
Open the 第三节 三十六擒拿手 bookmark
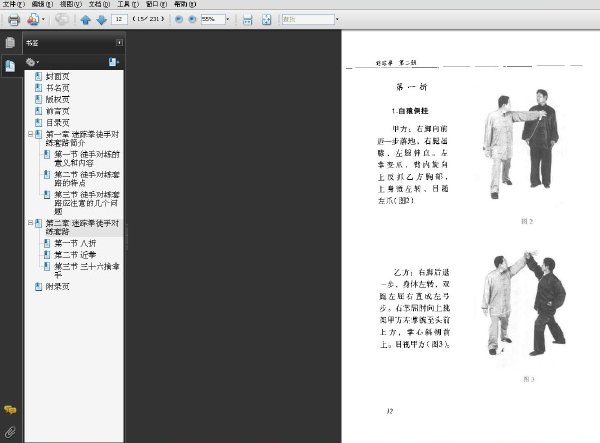point(87,270)
